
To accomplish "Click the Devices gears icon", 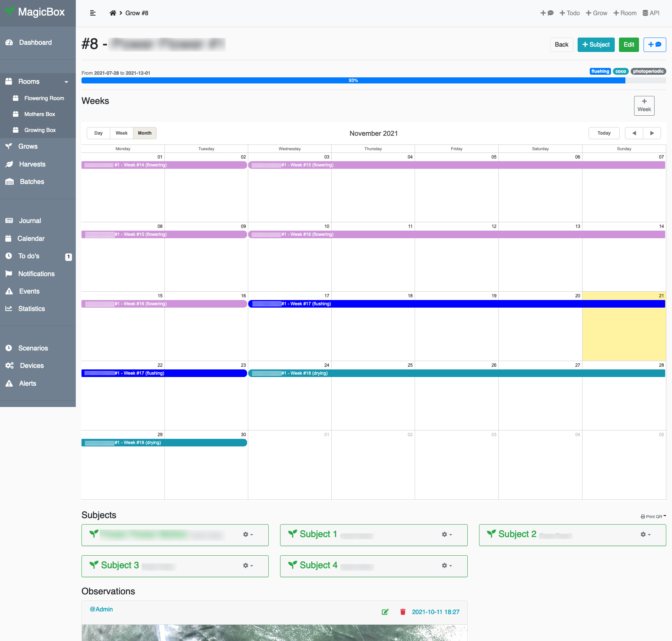I will point(9,366).
